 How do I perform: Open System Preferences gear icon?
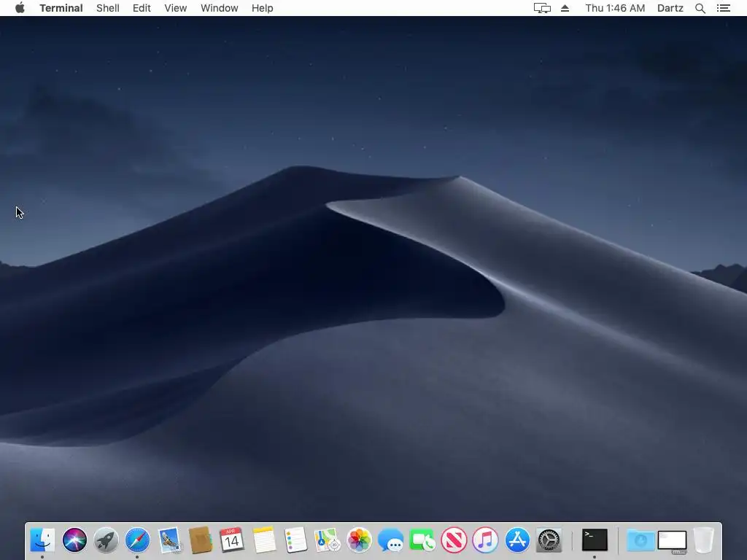tap(549, 540)
